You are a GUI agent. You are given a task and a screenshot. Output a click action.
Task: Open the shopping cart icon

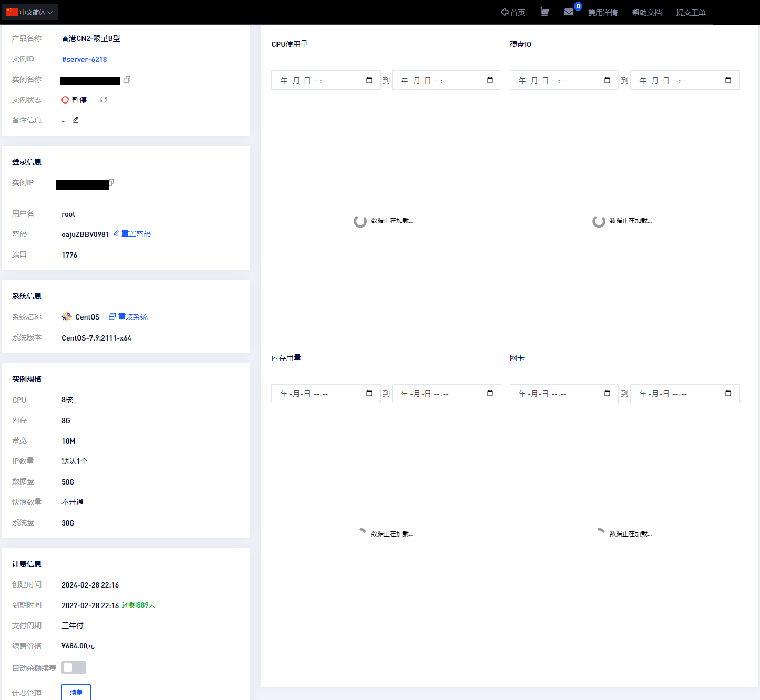[545, 12]
